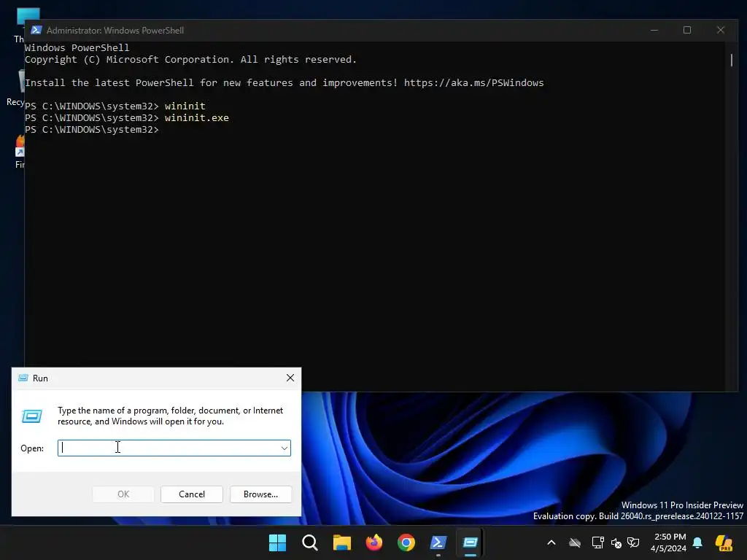Viewport: 747px width, 560px height.
Task: Maximize the PowerShell window
Action: pyautogui.click(x=687, y=30)
